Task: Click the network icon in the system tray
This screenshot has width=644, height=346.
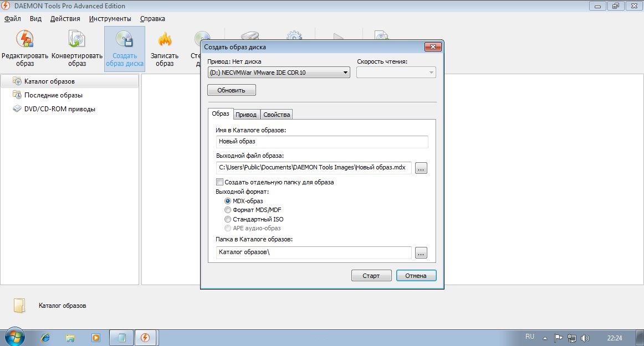Action: click(x=572, y=338)
